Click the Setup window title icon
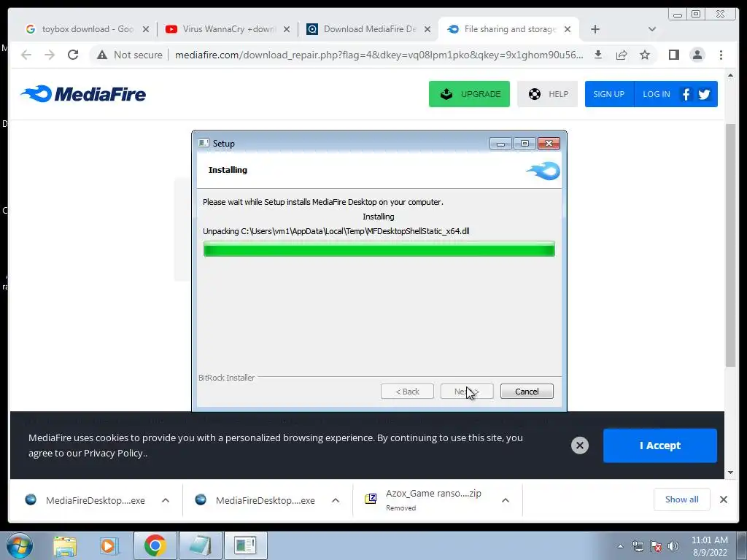747x560 pixels. (204, 144)
